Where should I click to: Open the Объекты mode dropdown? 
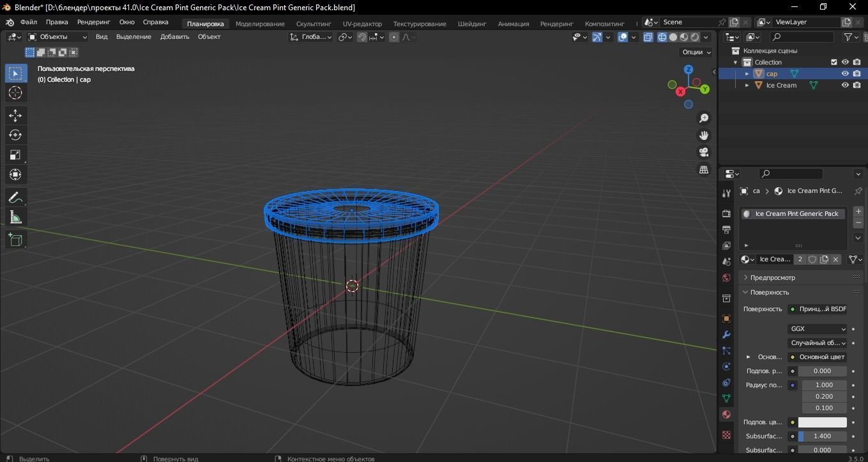click(x=57, y=37)
